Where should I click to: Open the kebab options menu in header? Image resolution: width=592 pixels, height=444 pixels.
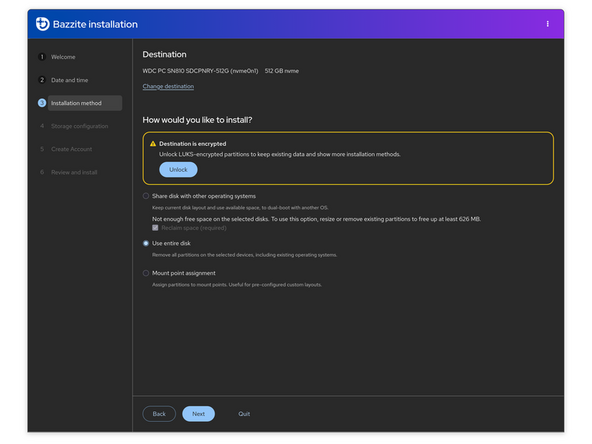point(547,24)
